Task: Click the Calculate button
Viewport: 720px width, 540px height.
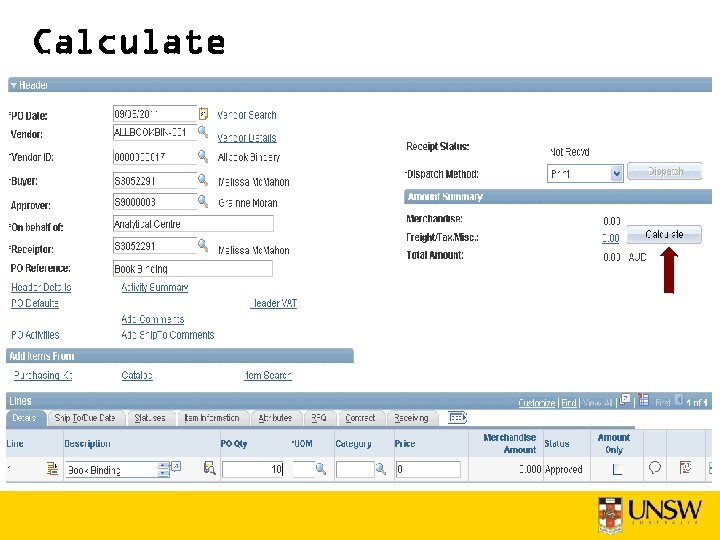Action: 664,234
